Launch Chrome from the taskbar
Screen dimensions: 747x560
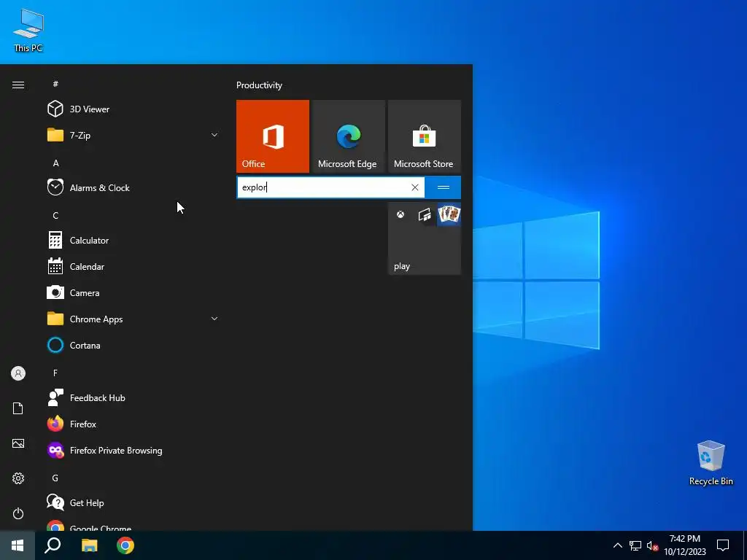point(125,545)
